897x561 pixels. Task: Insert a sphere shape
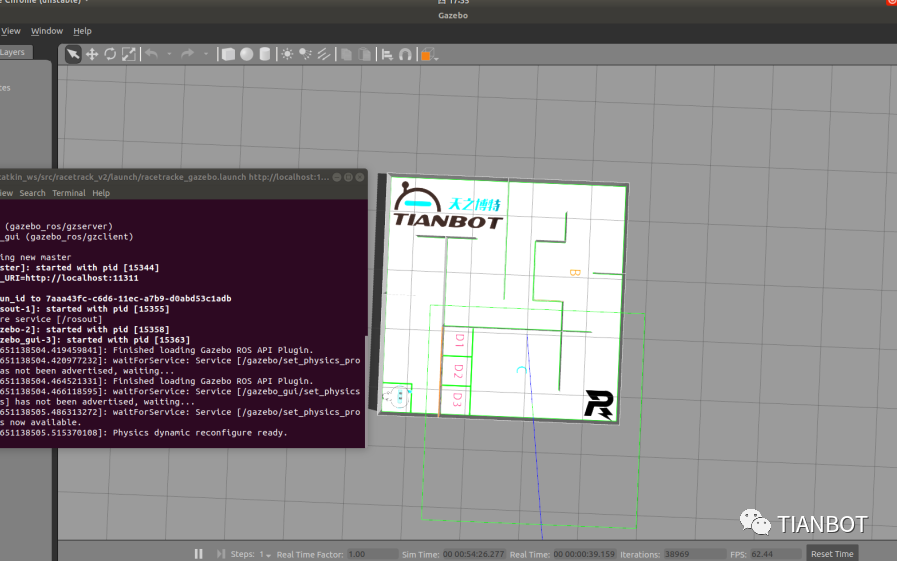pos(246,54)
